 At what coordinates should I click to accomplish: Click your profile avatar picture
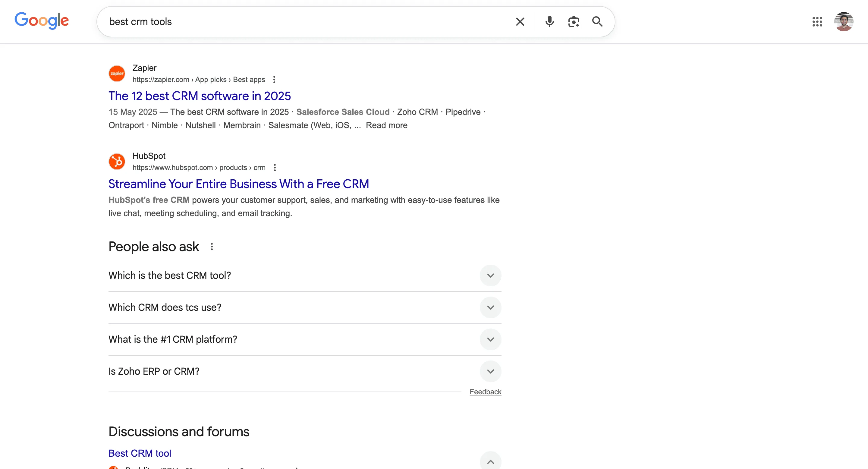[844, 22]
